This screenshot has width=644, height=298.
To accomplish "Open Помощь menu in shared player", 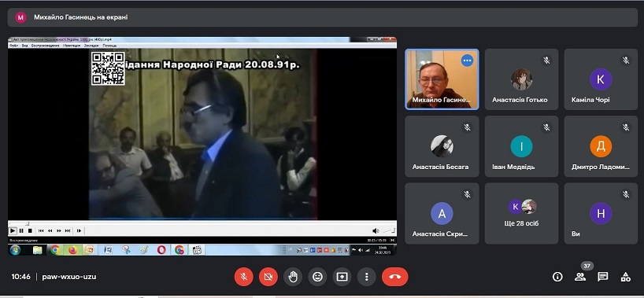I will coord(110,46).
